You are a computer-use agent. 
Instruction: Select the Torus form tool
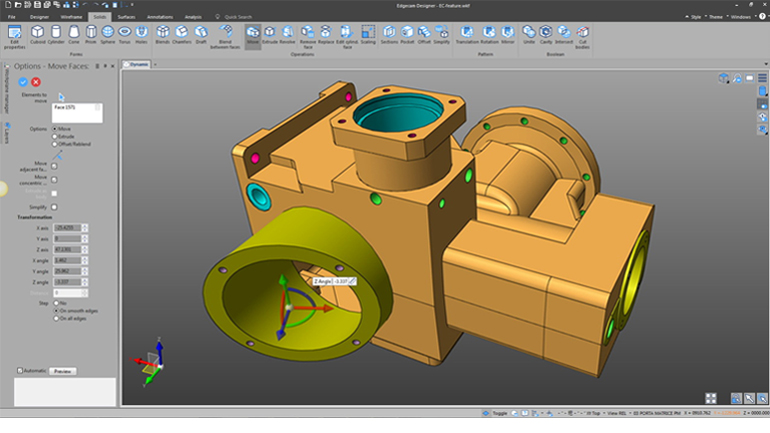click(125, 35)
